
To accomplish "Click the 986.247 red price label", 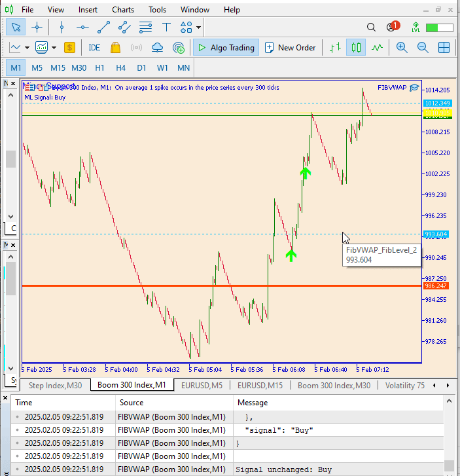I will [436, 286].
